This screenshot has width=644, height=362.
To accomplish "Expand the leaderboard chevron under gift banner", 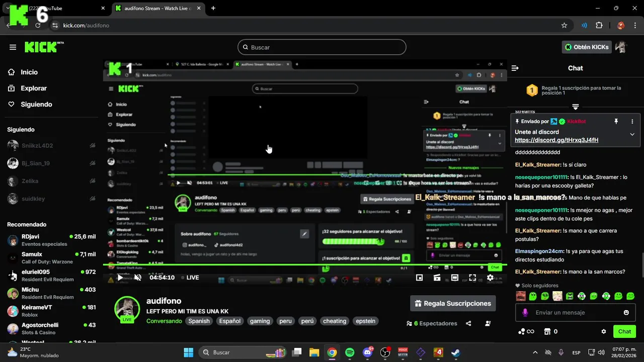I will 576,107.
